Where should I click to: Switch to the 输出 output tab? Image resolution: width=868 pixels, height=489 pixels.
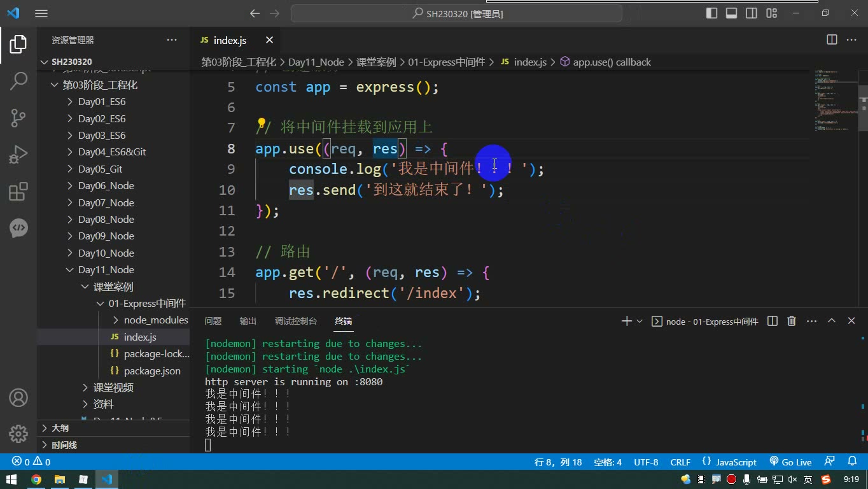point(248,321)
